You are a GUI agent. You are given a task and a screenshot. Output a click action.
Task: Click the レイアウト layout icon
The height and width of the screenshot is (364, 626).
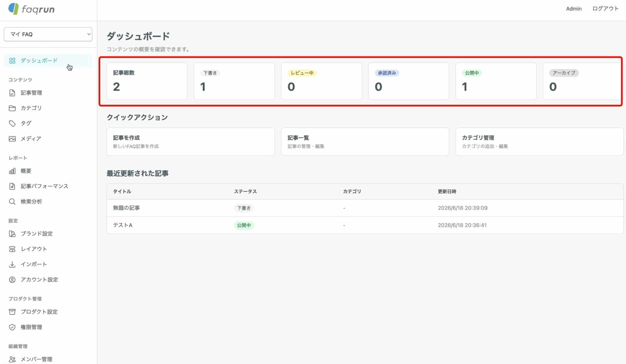pos(12,249)
